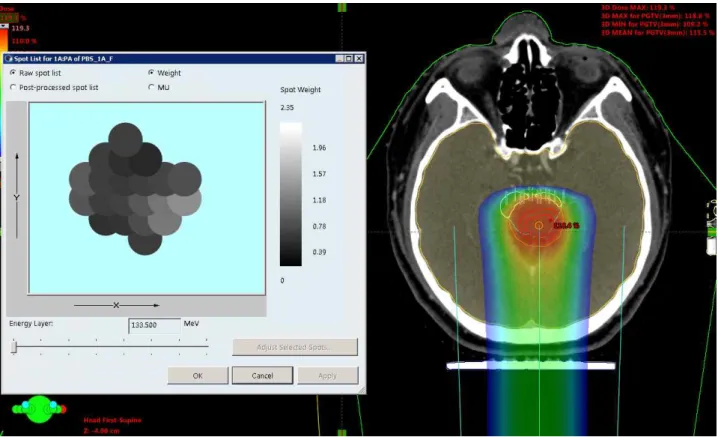This screenshot has height=437, width=718.
Task: Select the Post-processed spot list option
Action: 13,87
